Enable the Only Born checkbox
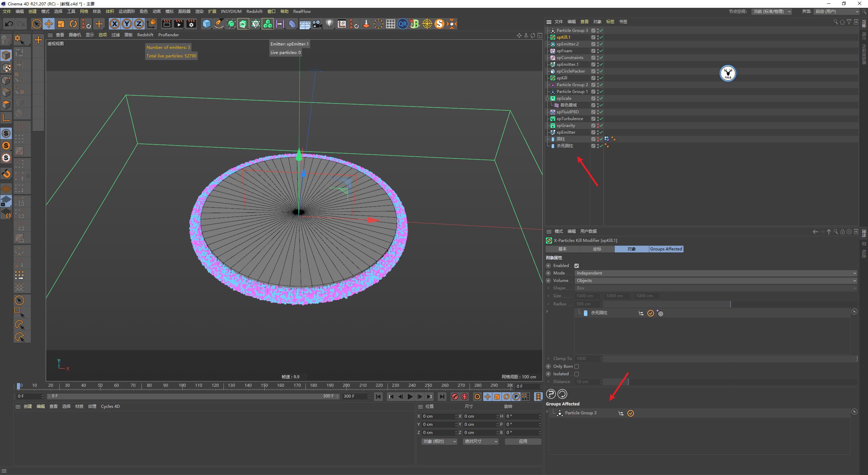 (577, 366)
